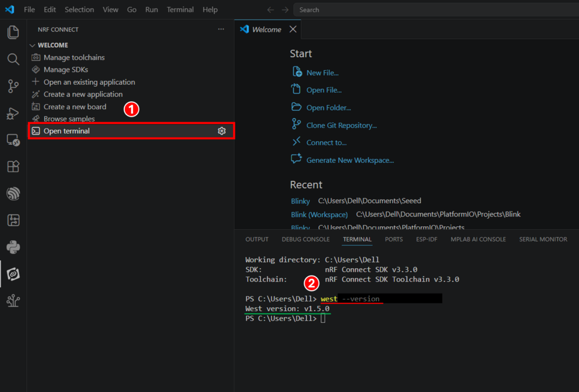Open the ESP-IDF Espressif icon in activity bar
This screenshot has height=392, width=579.
[14, 193]
